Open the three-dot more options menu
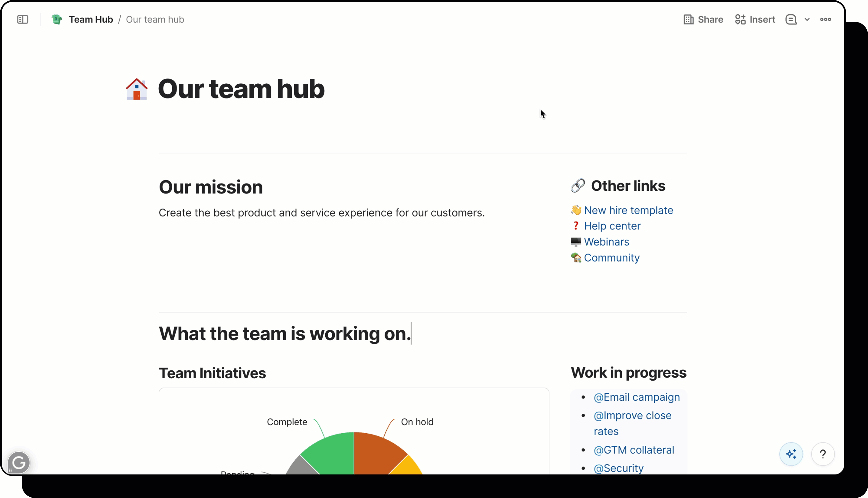Viewport: 868px width, 498px height. tap(825, 20)
